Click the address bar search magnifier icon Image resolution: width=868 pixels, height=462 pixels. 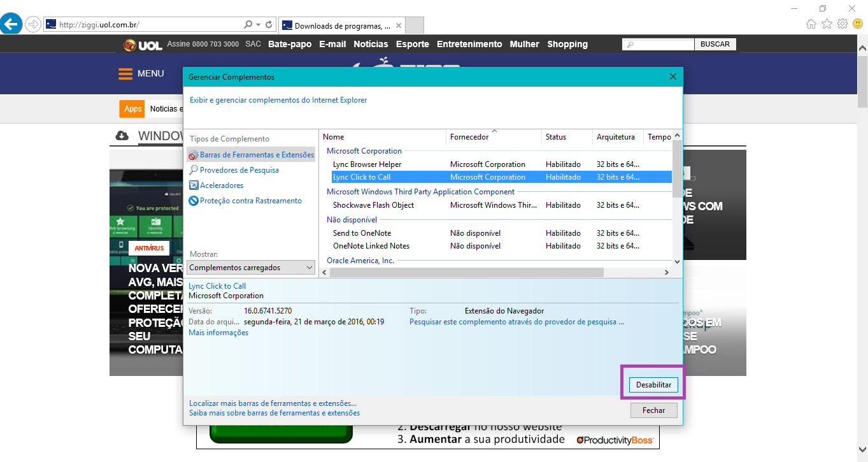click(248, 25)
